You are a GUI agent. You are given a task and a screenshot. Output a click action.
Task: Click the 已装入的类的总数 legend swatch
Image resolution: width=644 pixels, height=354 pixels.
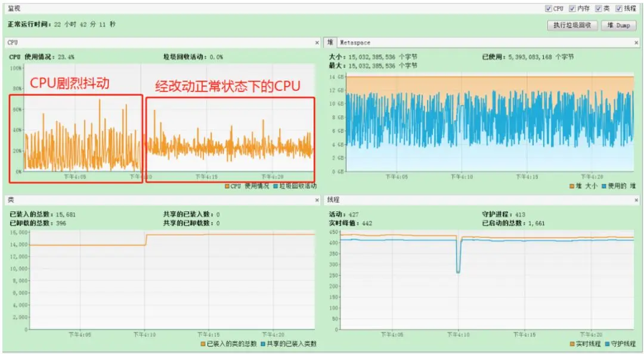203,344
